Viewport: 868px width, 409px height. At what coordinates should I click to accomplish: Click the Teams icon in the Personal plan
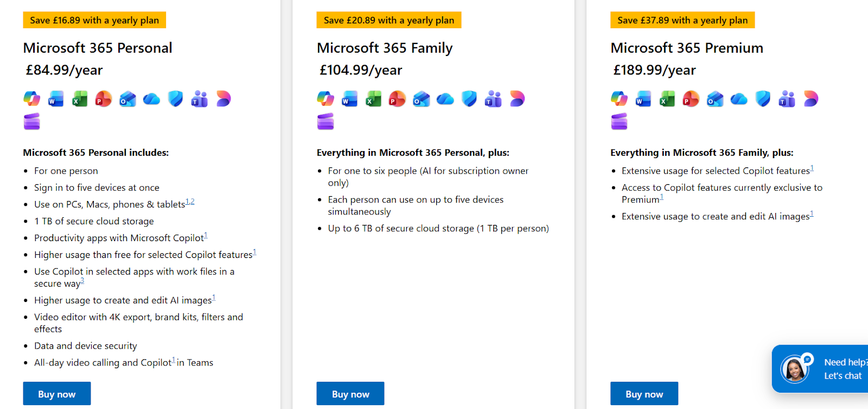tap(199, 99)
